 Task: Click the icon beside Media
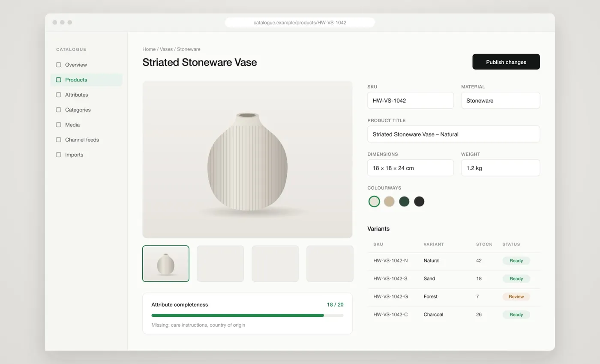point(58,125)
